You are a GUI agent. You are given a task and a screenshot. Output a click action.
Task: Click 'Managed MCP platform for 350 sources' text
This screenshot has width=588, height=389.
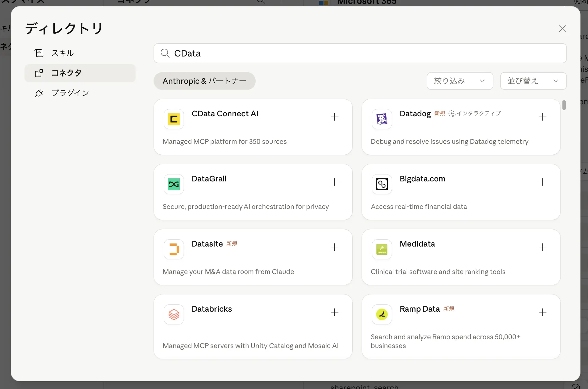pyautogui.click(x=225, y=141)
